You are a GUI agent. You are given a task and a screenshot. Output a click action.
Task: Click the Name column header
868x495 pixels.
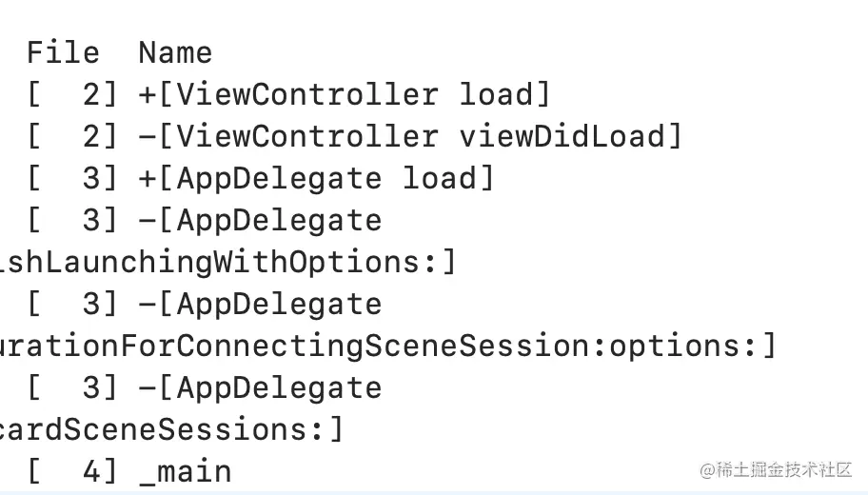click(x=175, y=52)
